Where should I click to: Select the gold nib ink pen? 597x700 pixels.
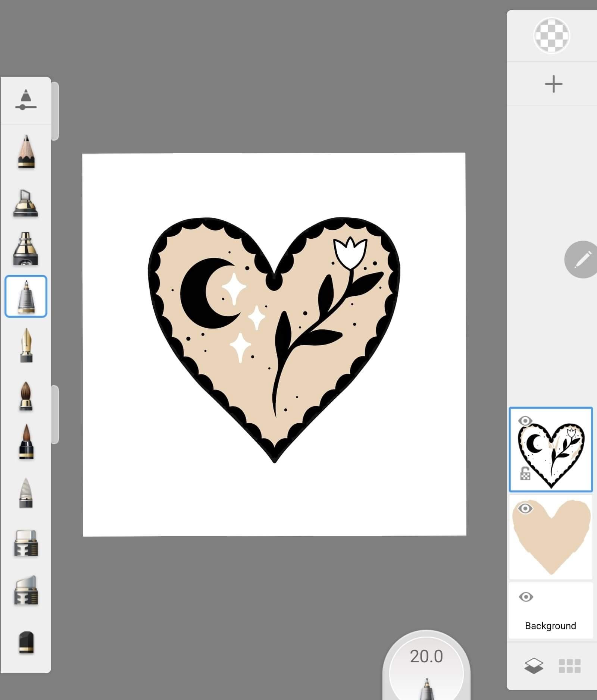pyautogui.click(x=26, y=345)
